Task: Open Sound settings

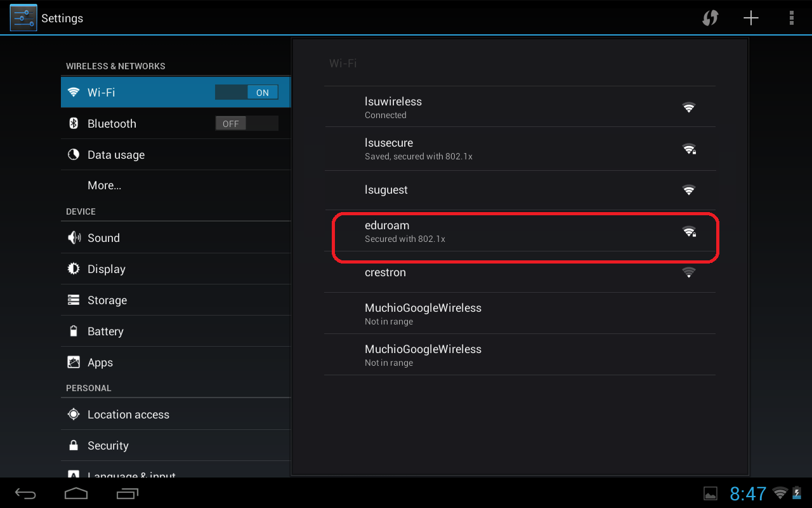Action: tap(176, 237)
